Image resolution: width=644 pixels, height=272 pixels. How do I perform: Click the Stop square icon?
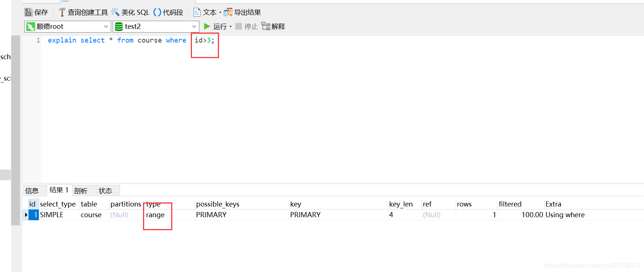(239, 26)
